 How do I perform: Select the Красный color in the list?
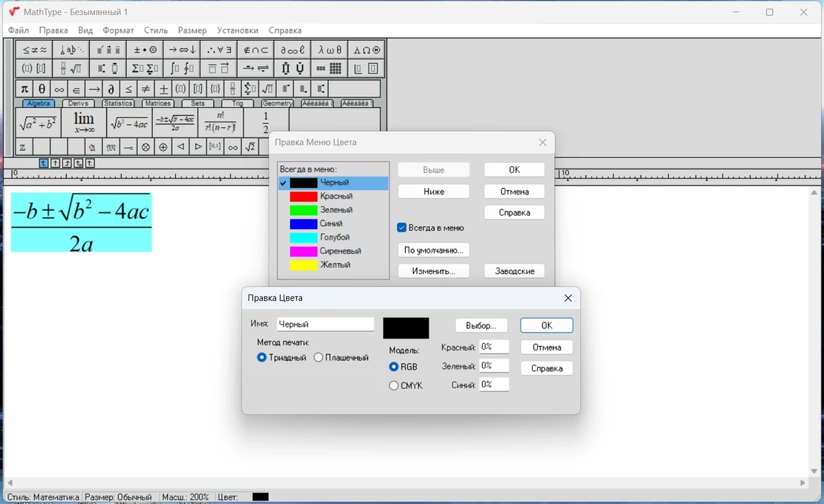(333, 196)
